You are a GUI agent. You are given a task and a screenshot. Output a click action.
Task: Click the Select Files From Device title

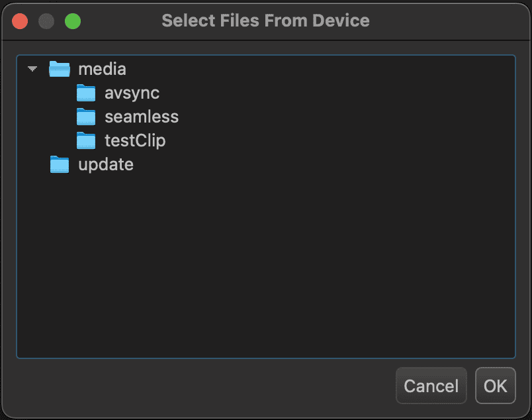point(265,21)
